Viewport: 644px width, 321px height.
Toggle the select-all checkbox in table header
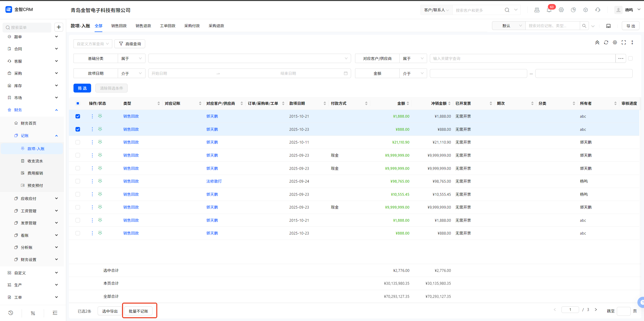click(78, 103)
